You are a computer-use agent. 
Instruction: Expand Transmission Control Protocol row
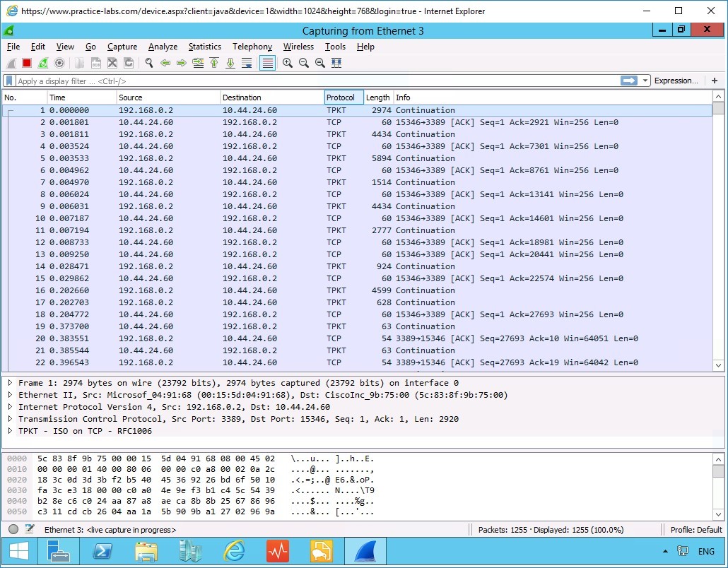[x=10, y=419]
